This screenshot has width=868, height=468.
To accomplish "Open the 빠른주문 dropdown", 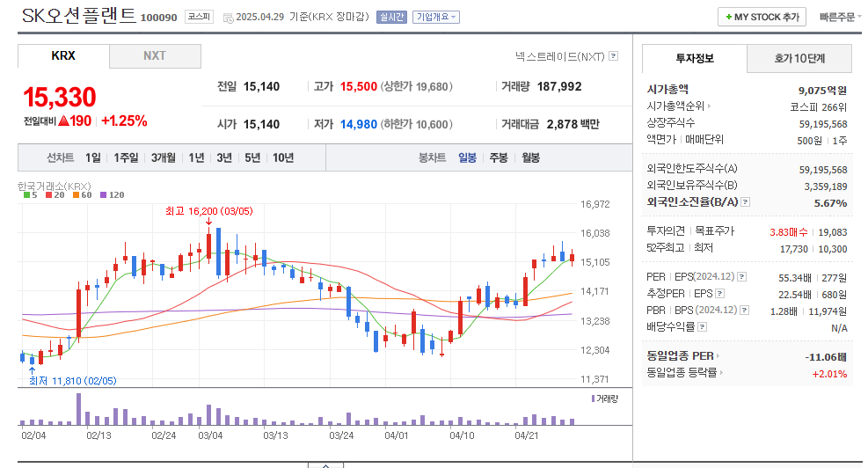I will (x=840, y=18).
